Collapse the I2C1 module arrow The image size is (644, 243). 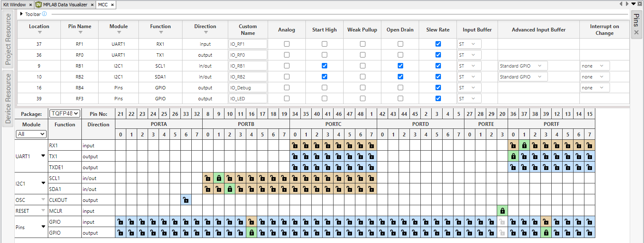click(43, 183)
